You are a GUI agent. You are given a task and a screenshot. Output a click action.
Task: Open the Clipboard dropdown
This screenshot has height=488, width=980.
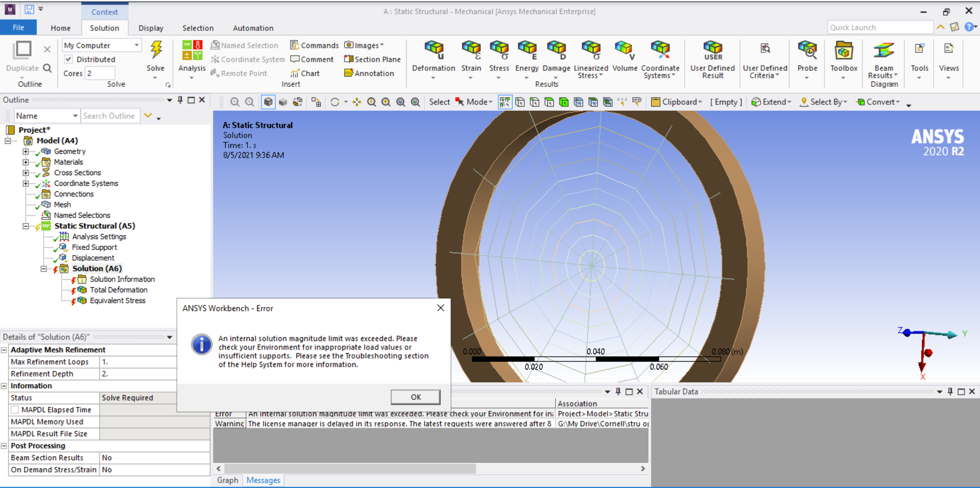click(677, 102)
